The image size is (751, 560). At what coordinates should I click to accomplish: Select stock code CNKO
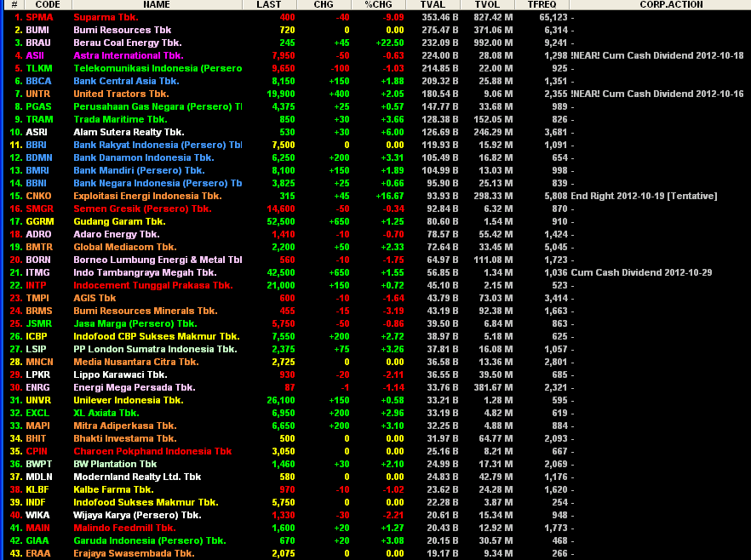pyautogui.click(x=38, y=196)
